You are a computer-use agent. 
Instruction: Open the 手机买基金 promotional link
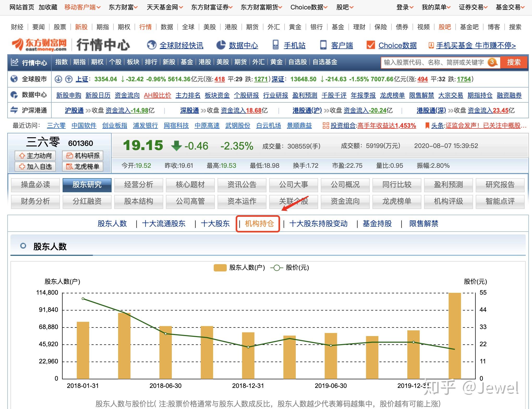pyautogui.click(x=476, y=45)
